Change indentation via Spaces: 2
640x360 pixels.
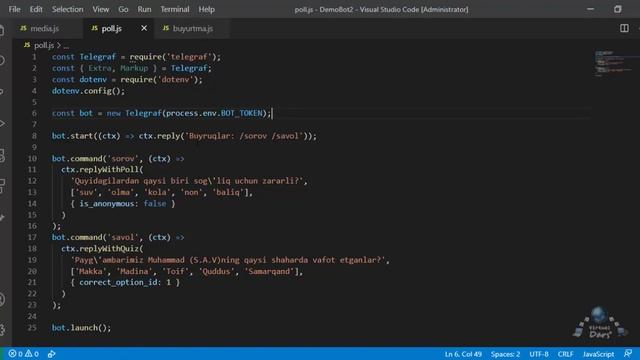pyautogui.click(x=505, y=354)
